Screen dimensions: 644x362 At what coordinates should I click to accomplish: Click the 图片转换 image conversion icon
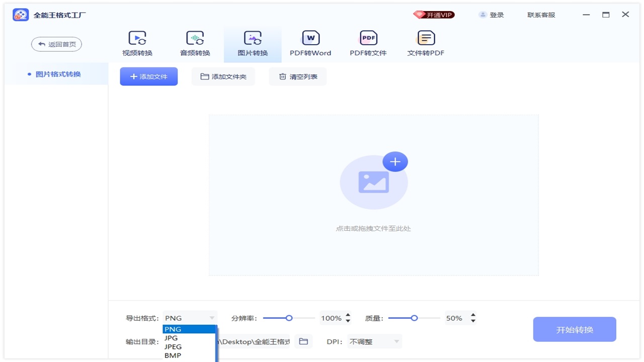coord(252,43)
